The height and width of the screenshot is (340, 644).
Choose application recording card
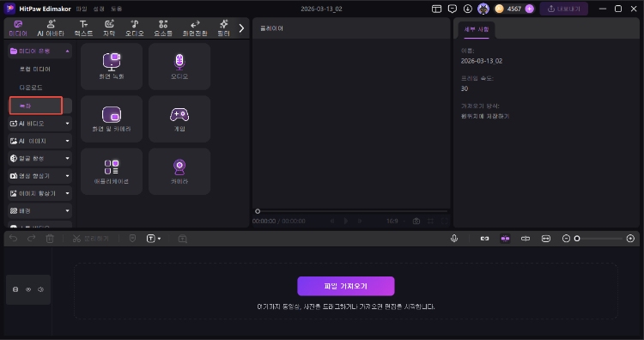coord(112,172)
